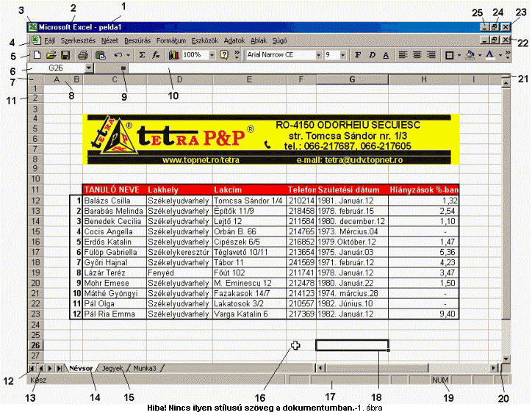Screen dimensions: 532x415
Task: Select the cell Varga Katalin 6
Action: (x=249, y=314)
